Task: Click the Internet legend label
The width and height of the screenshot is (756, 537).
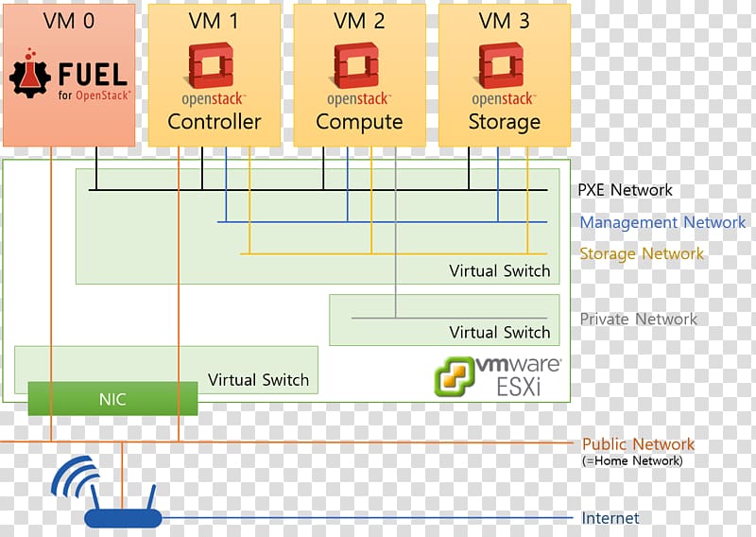Action: click(x=610, y=518)
